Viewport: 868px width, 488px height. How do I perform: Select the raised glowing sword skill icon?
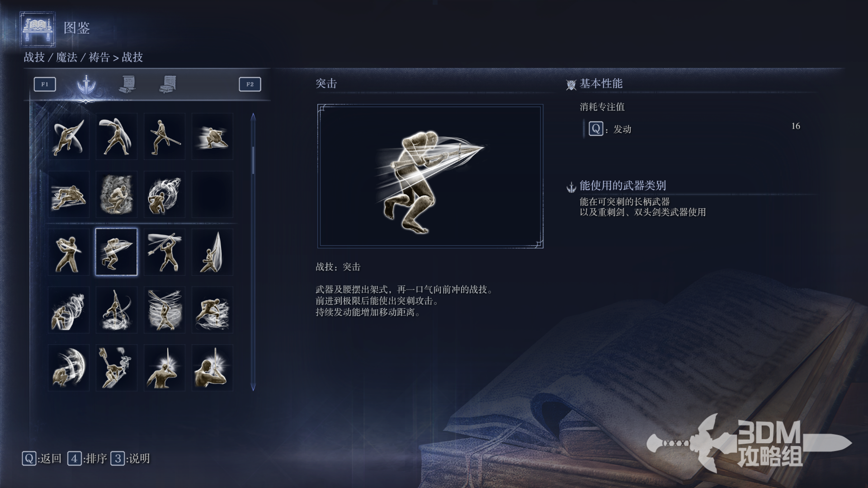(x=164, y=368)
